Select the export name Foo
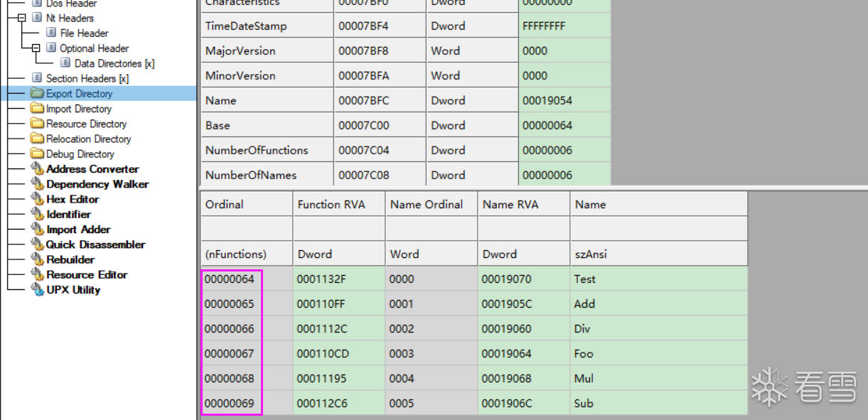868x420 pixels. tap(658, 353)
